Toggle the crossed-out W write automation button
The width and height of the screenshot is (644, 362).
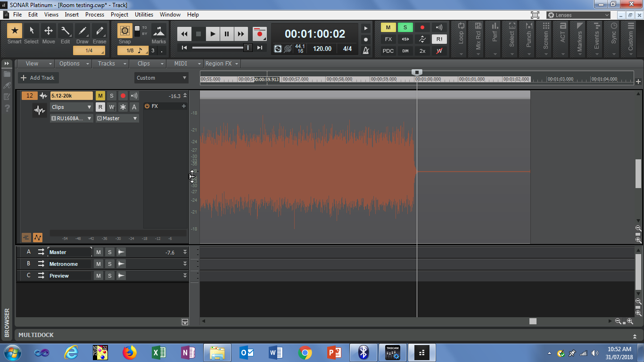[439, 51]
